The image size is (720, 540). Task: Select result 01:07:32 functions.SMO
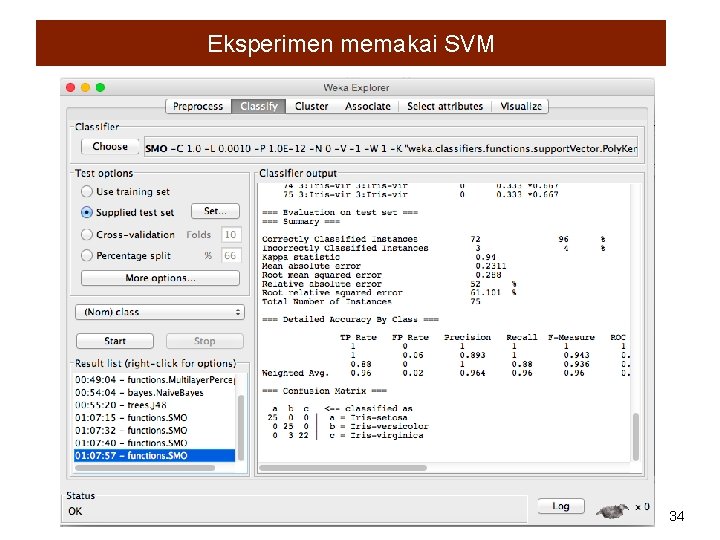point(155,430)
